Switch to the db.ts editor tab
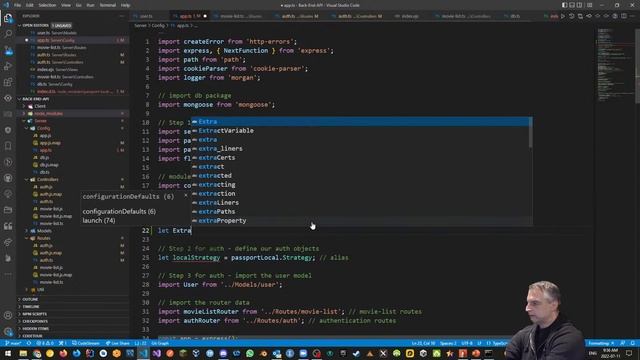 click(x=515, y=16)
